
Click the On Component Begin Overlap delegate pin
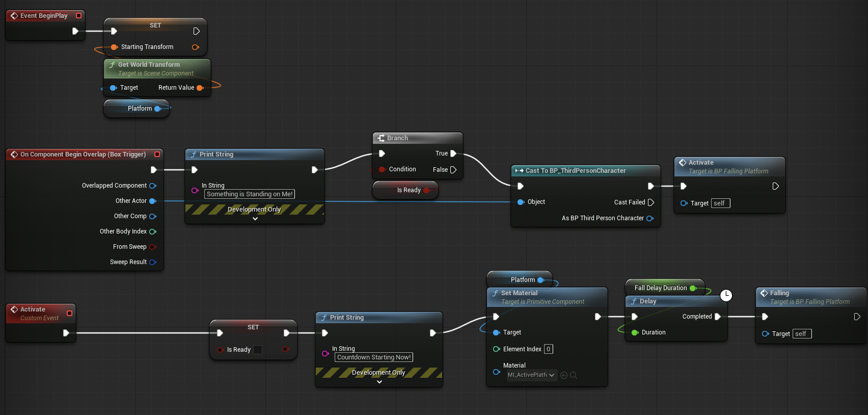click(157, 154)
